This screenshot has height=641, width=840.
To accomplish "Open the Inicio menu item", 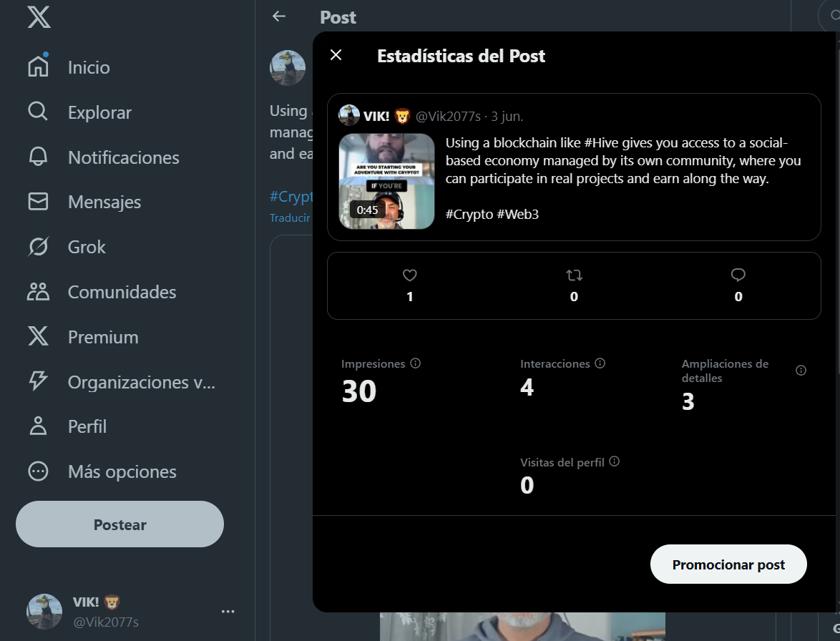I will point(89,67).
